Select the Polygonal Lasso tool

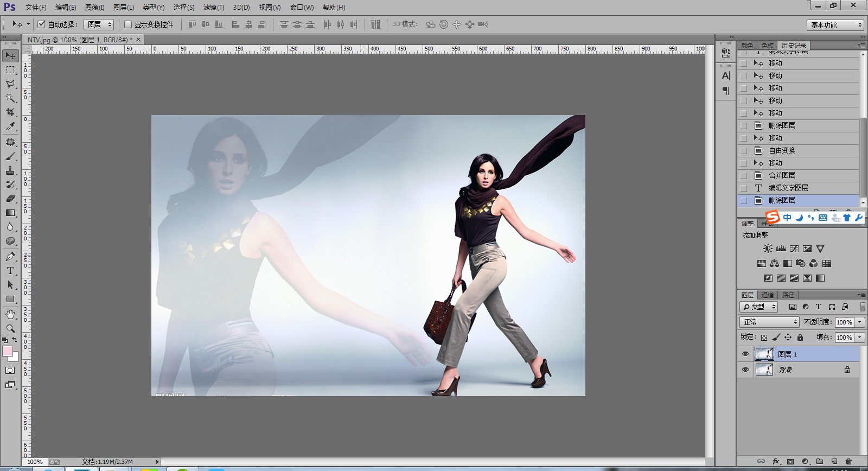10,84
